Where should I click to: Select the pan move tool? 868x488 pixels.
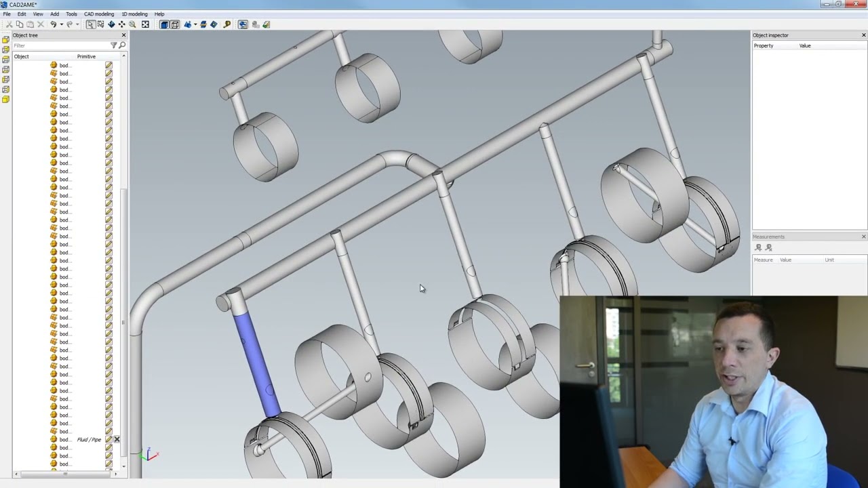point(122,24)
